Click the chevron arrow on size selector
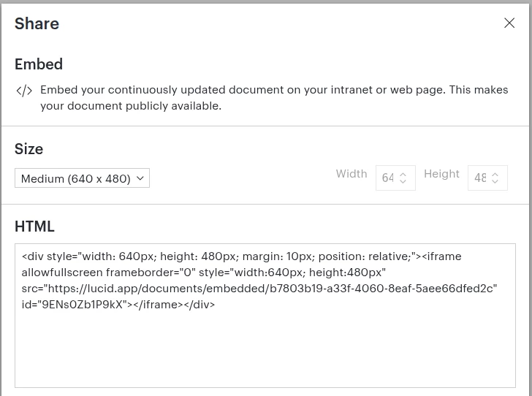The image size is (532, 396). [140, 178]
